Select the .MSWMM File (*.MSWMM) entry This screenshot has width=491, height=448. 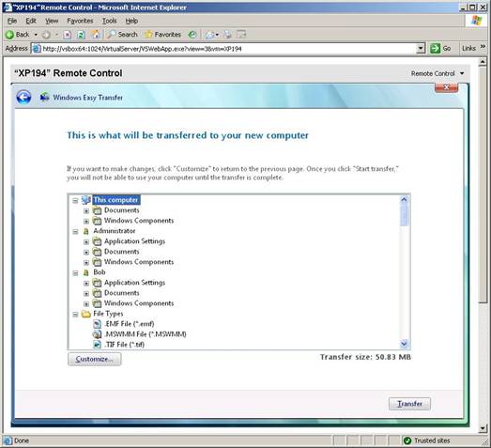pyautogui.click(x=146, y=334)
